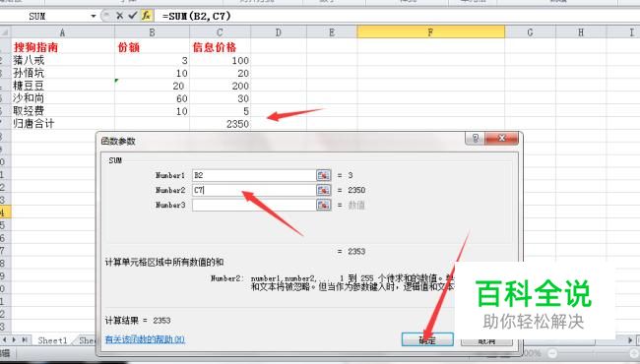640x364 pixels.
Task: Switch to the Sheet1 tab
Action: pos(52,340)
